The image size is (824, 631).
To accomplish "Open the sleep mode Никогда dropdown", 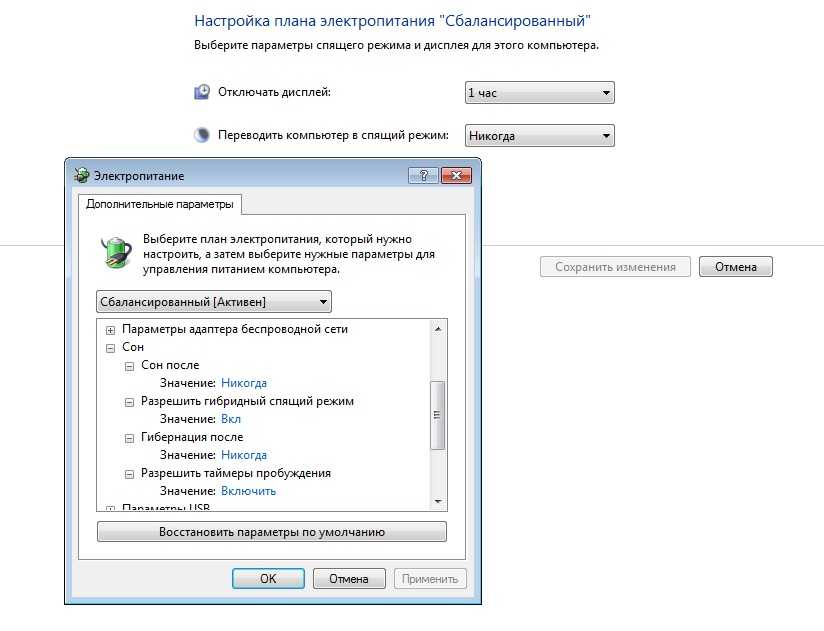I will [x=540, y=136].
